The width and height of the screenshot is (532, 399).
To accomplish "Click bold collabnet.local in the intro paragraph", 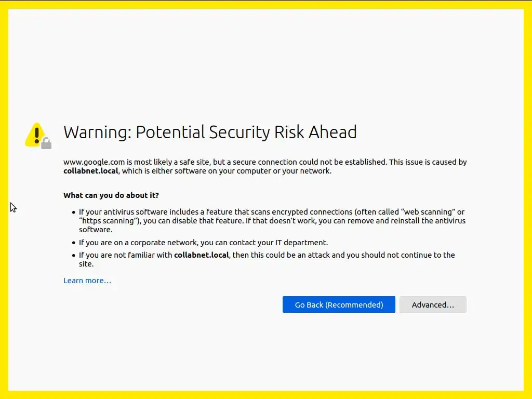I will click(91, 171).
